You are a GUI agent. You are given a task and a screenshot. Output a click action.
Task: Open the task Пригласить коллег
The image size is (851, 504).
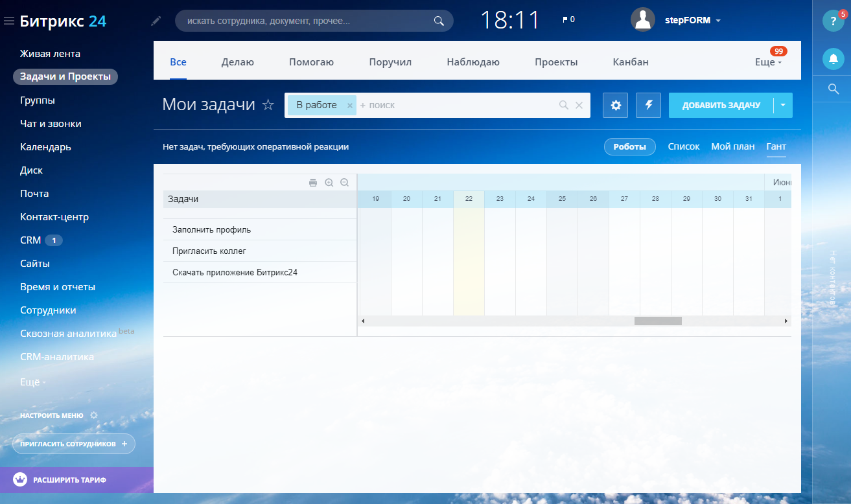point(209,251)
